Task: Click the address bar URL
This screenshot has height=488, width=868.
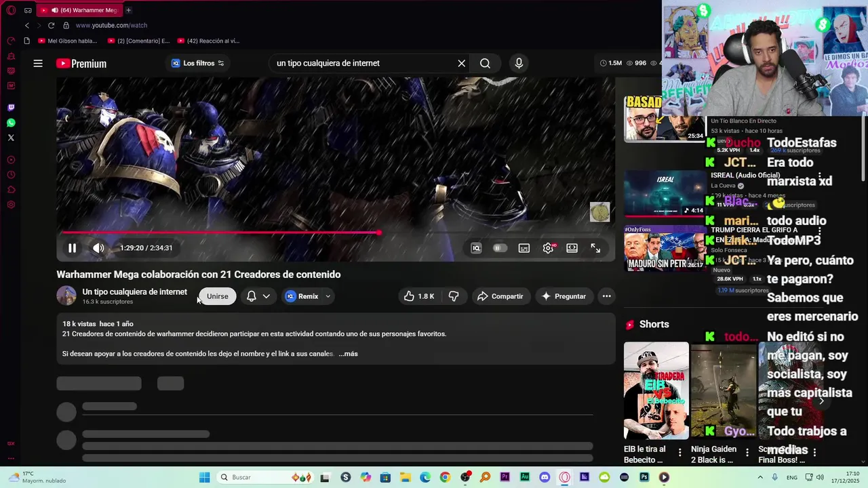Action: [111, 25]
